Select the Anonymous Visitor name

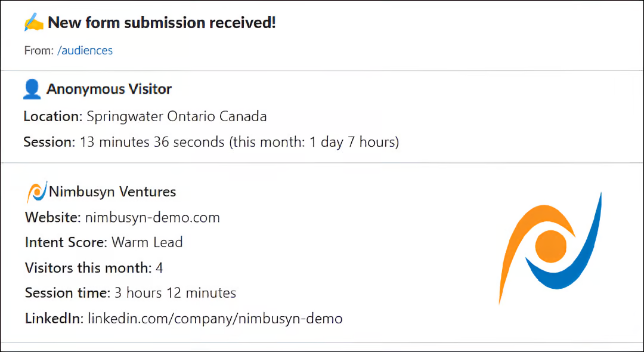click(109, 89)
